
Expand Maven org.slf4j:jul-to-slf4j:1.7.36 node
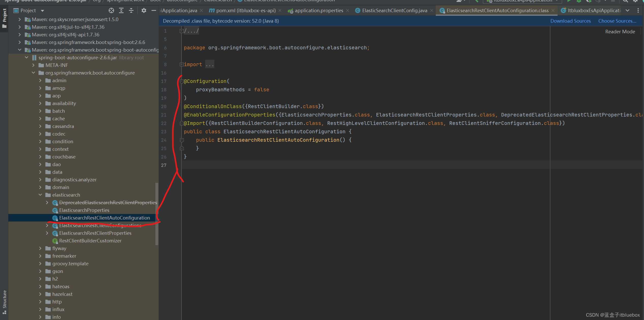[20, 27]
